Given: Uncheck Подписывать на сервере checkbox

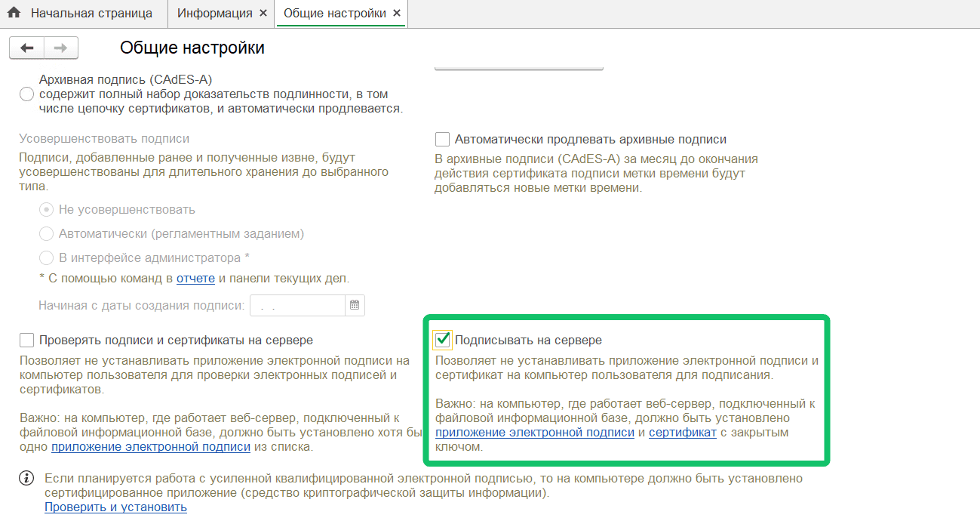Looking at the screenshot, I should tap(442, 341).
